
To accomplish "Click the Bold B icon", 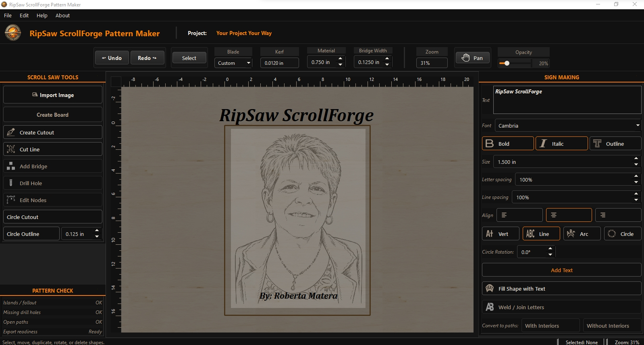I will pyautogui.click(x=489, y=143).
